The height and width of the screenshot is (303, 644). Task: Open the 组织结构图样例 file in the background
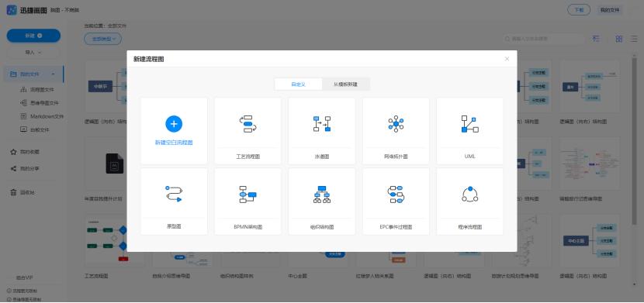(x=250, y=259)
